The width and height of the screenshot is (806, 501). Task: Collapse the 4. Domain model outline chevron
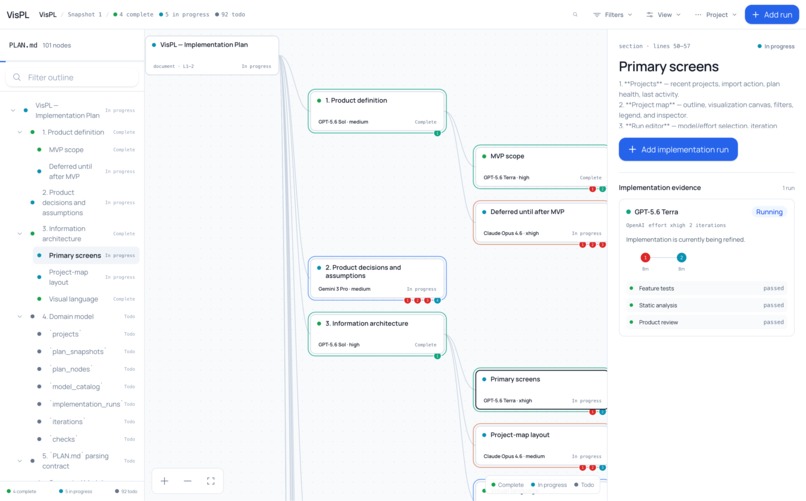(20, 317)
